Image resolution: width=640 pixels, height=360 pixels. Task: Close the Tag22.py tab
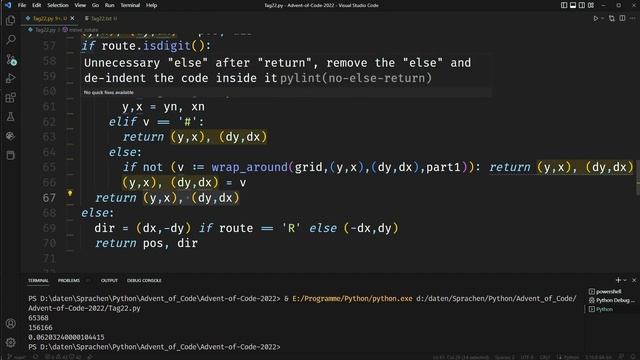click(72, 18)
